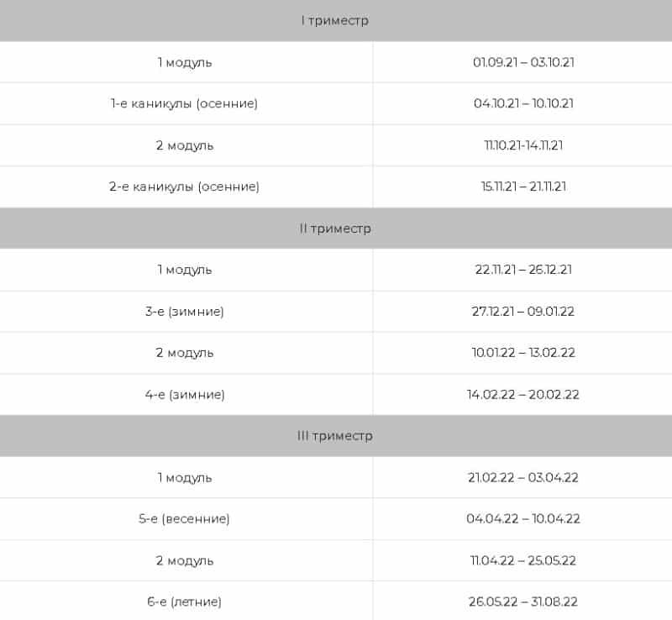Click the 10.01.22 – 13.02.22 cell

coord(523,353)
